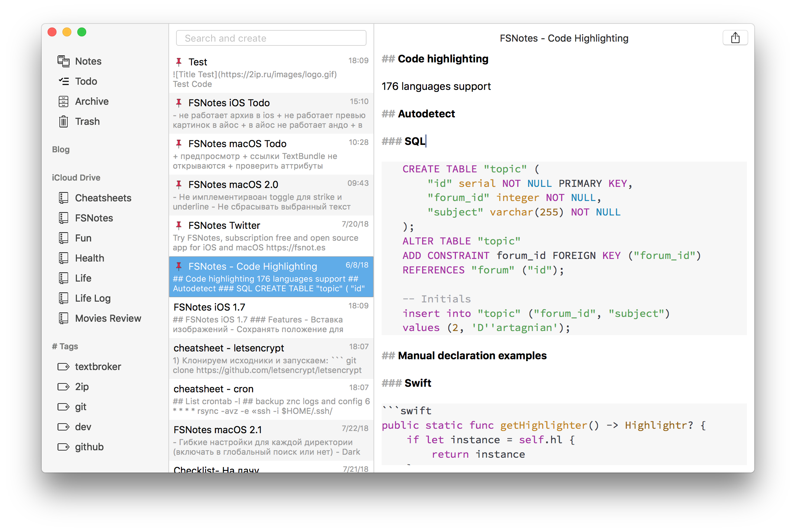The width and height of the screenshot is (796, 532).
Task: Open the Checklist note dated 7/21/18
Action: (x=271, y=467)
